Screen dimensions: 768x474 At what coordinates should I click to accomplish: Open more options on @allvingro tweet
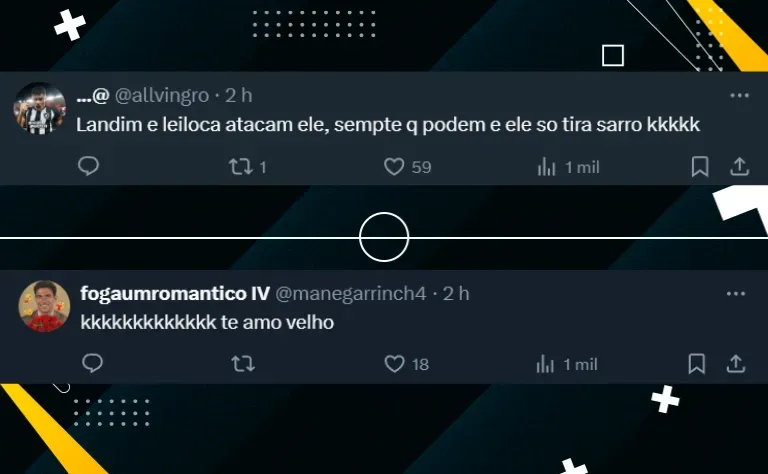point(740,95)
